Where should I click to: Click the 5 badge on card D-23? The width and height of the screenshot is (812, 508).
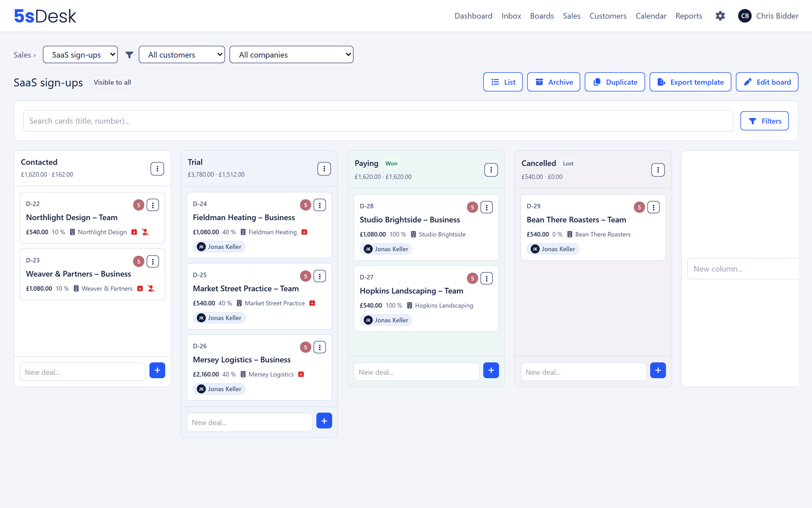pos(139,261)
